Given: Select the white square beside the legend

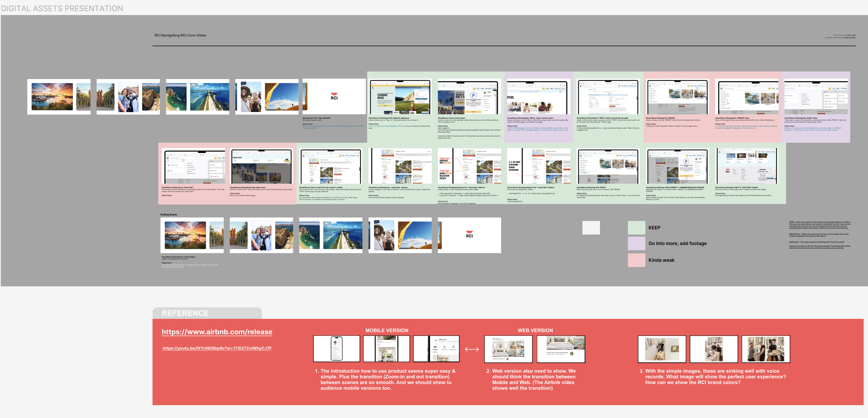Looking at the screenshot, I should 591,228.
